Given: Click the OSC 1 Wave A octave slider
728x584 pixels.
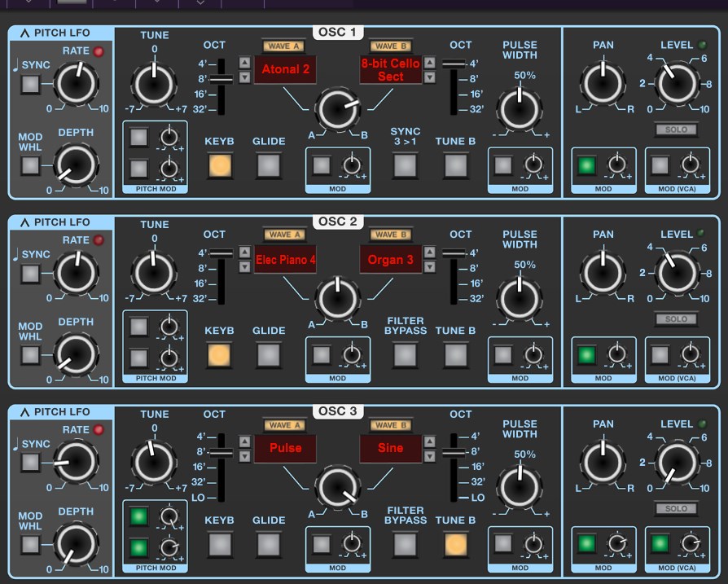Looking at the screenshot, I should (x=219, y=79).
